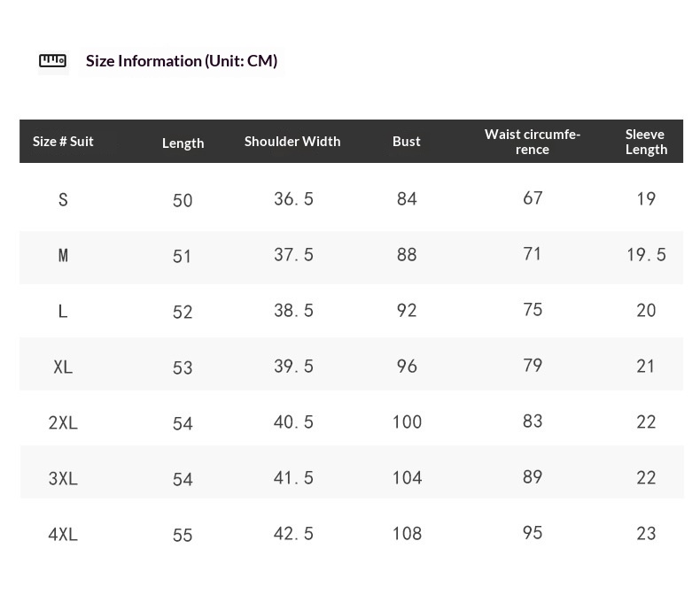Select the Waist circumference column header

(x=533, y=142)
